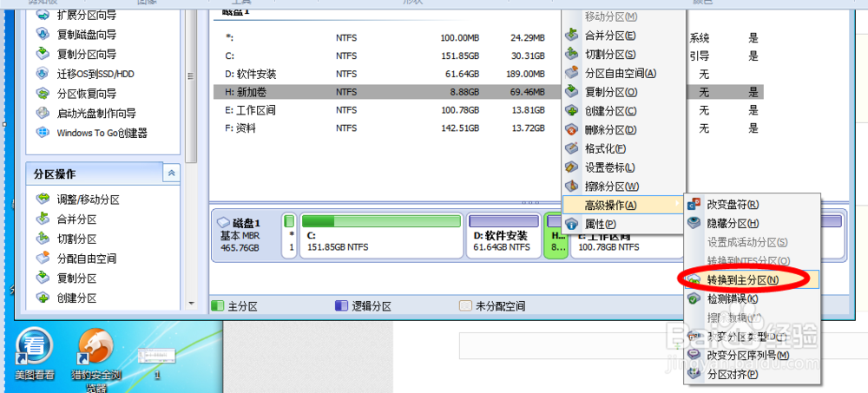Select 删除分区(D) in the context menu
This screenshot has width=868, height=393.
pyautogui.click(x=624, y=129)
